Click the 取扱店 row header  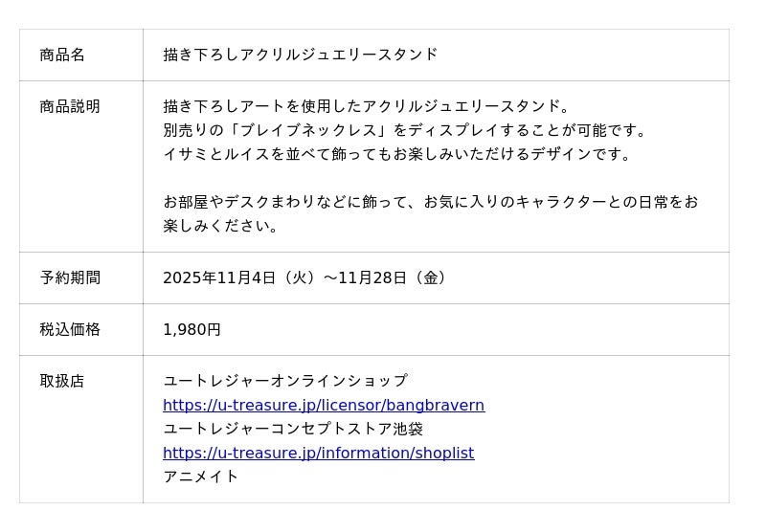[62, 382]
